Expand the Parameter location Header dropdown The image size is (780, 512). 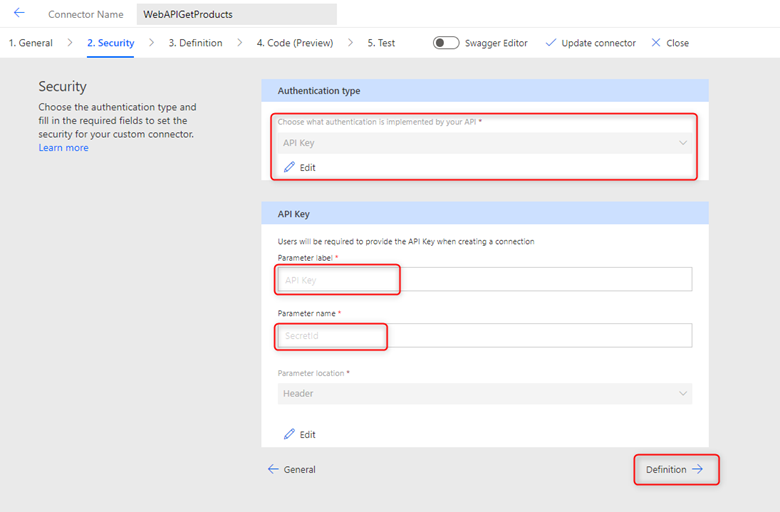pos(485,394)
